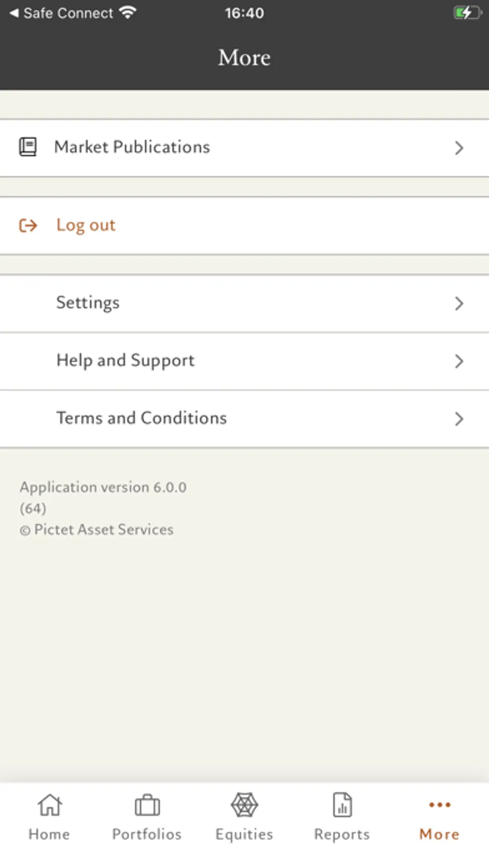Open the Portfolios briefcase icon
Image resolution: width=489 pixels, height=868 pixels.
(x=147, y=805)
